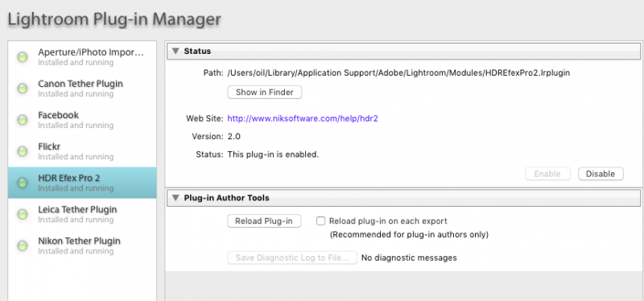Select HDR Efex Pro 2 plug-in
This screenshot has height=301, width=644.
coord(82,183)
